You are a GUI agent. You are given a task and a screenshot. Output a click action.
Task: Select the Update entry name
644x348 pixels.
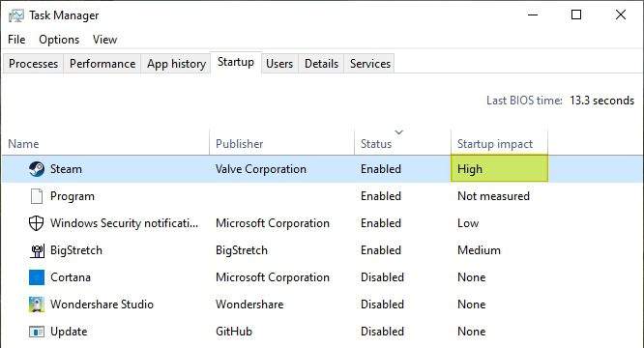[69, 332]
